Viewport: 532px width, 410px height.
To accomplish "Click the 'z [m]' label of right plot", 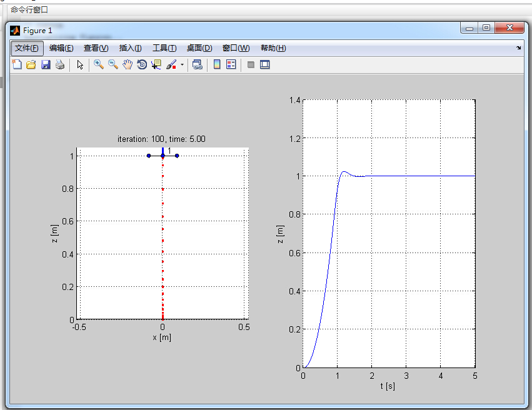I will tap(280, 234).
